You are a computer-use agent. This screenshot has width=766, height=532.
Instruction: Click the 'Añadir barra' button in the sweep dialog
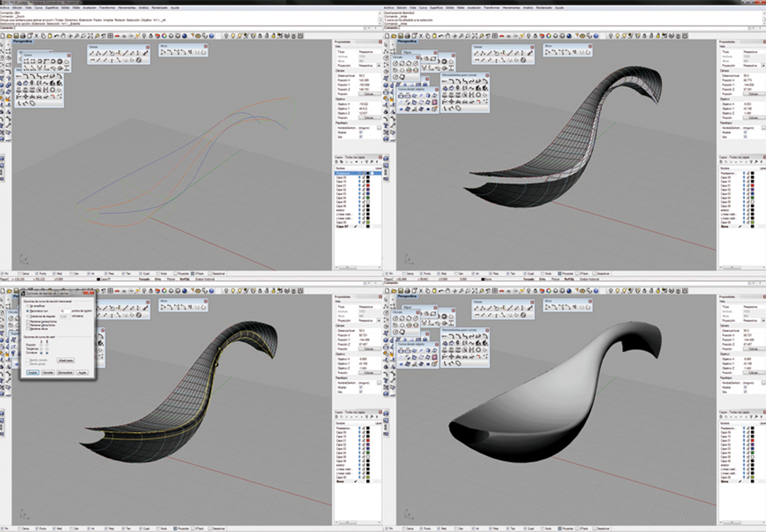66,360
